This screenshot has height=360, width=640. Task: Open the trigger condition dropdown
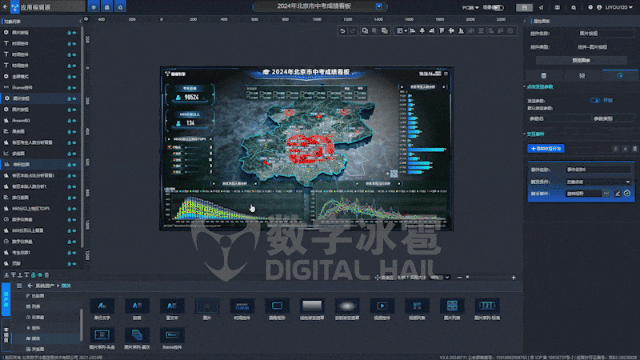pyautogui.click(x=598, y=182)
